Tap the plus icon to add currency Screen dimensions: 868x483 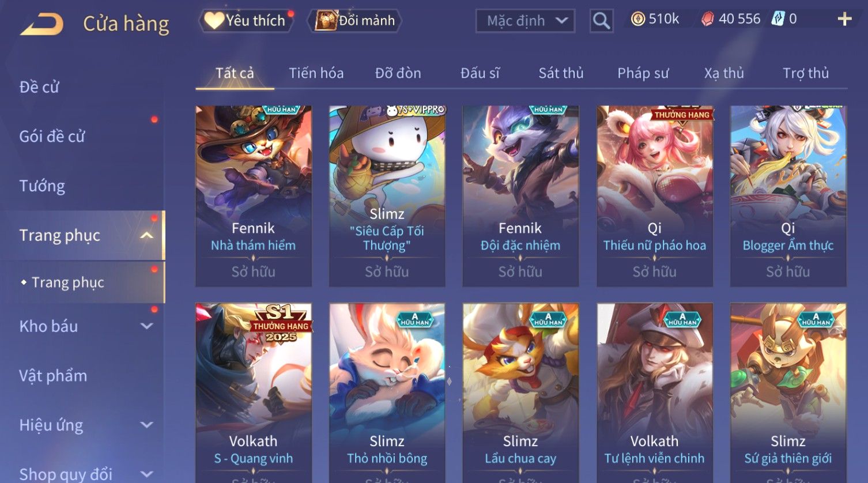click(844, 20)
